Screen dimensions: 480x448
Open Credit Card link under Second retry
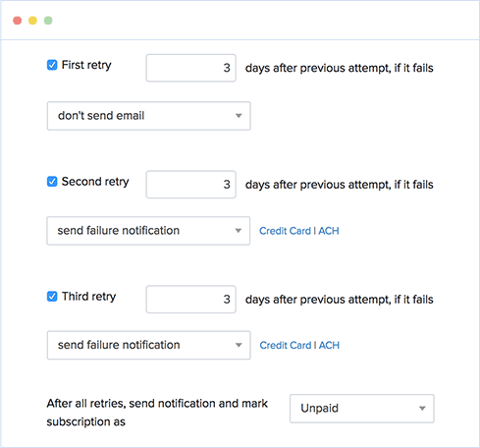[x=285, y=231]
